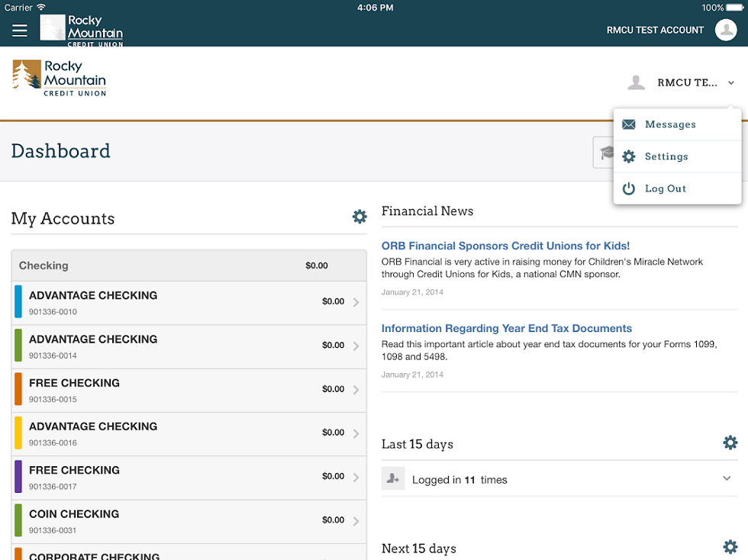
Task: Click the orange color bar on account 901336-0015
Action: point(18,389)
